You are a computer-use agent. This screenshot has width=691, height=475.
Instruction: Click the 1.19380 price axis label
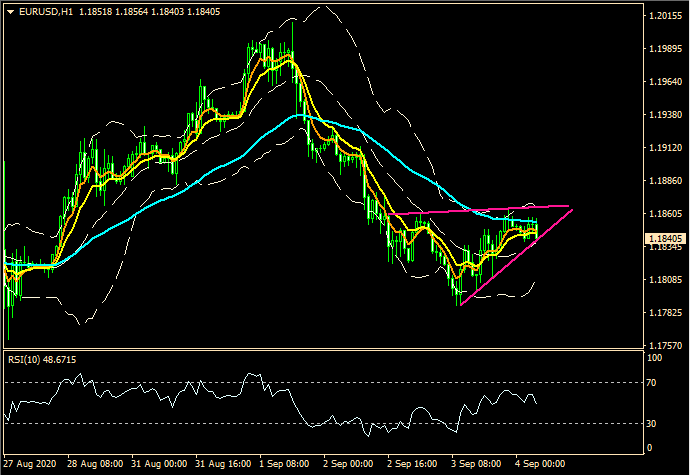coord(665,116)
